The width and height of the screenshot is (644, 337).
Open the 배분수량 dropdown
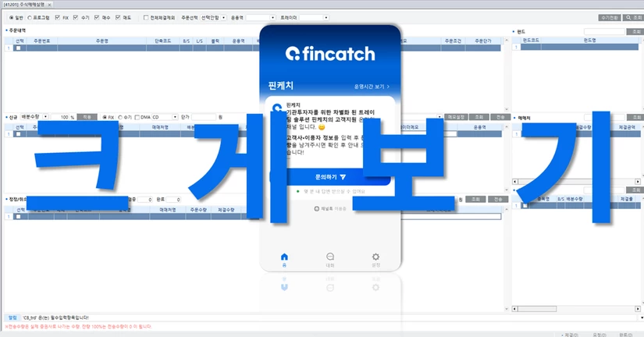pos(45,117)
